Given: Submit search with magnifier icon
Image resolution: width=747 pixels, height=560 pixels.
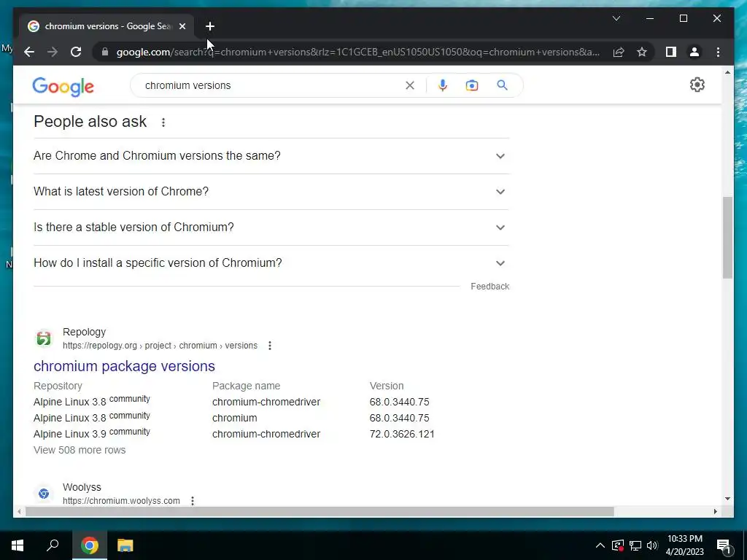Looking at the screenshot, I should tap(502, 85).
